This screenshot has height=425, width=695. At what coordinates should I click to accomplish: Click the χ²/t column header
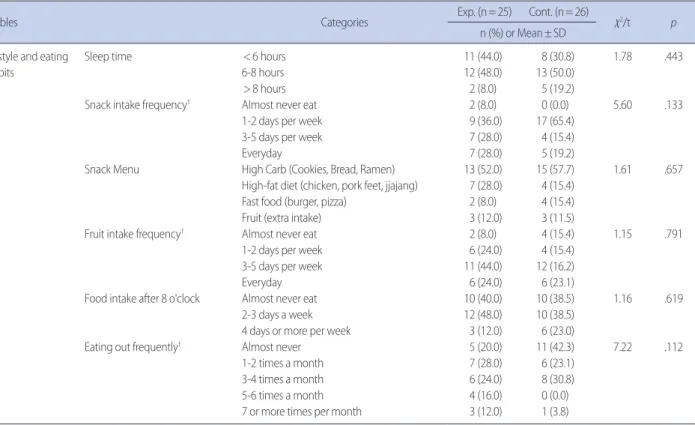pyautogui.click(x=622, y=23)
